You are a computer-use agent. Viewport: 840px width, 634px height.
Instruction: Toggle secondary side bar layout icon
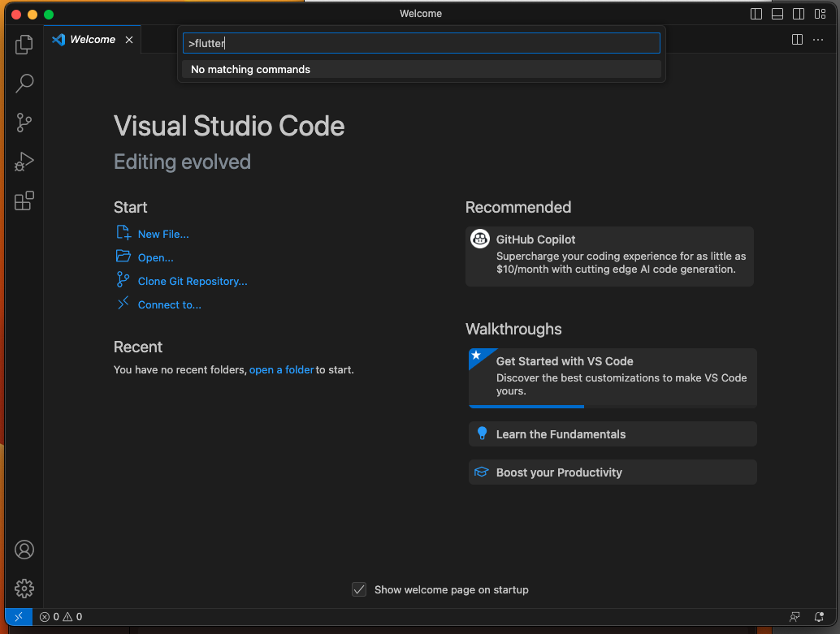pos(799,14)
